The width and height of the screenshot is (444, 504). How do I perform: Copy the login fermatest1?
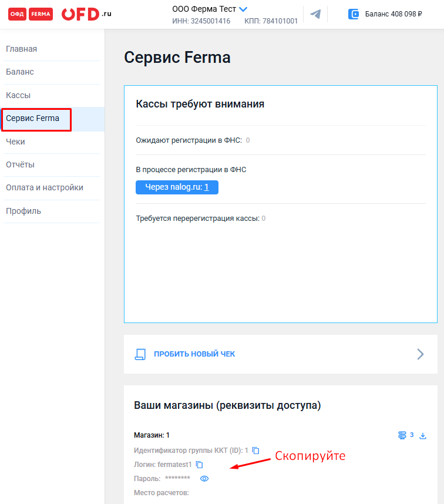tap(199, 465)
